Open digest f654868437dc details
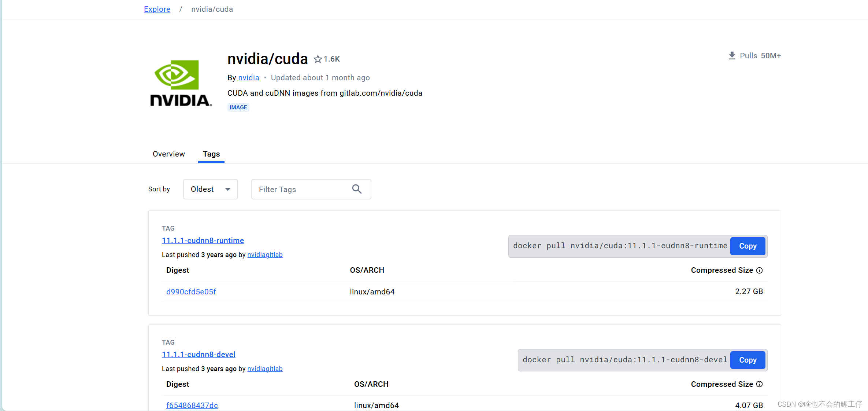 [x=192, y=405]
